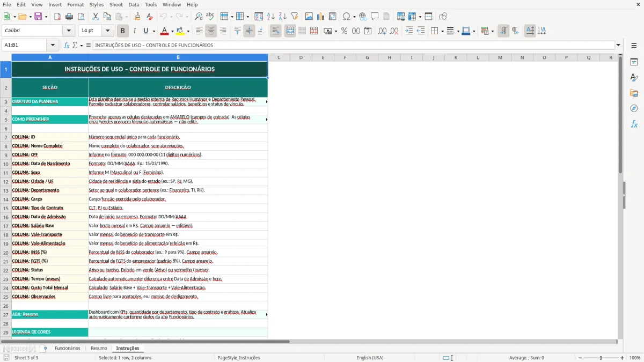Increase indent icon

tap(409, 31)
